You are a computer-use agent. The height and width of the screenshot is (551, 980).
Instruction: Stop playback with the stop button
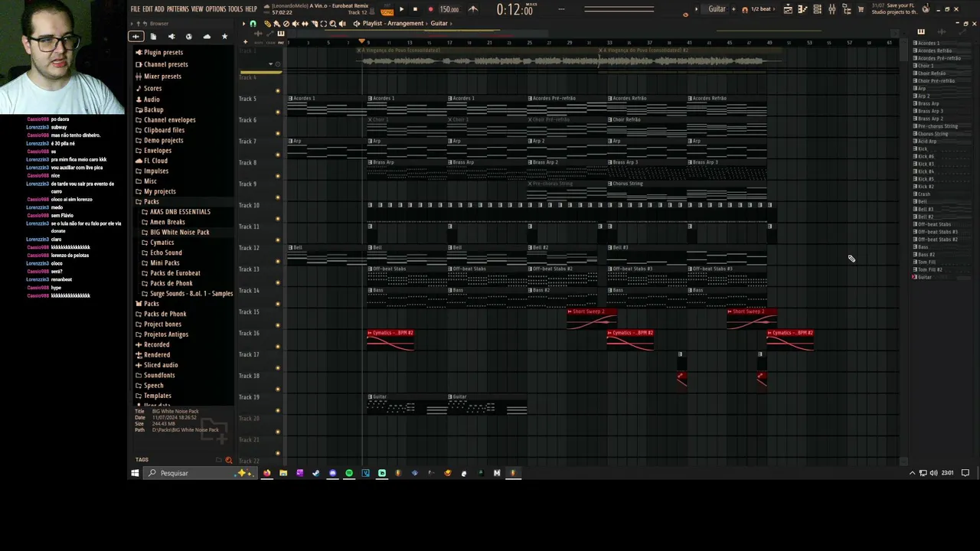tap(415, 10)
